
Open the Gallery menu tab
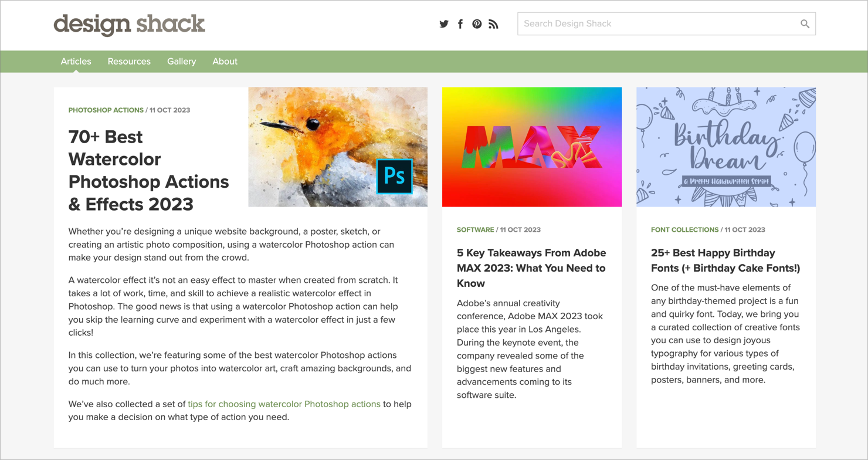181,61
